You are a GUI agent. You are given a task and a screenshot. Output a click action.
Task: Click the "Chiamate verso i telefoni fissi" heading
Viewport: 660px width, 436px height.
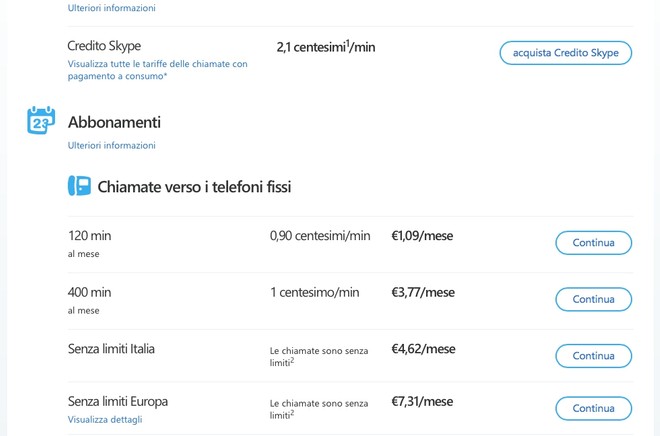(x=194, y=187)
